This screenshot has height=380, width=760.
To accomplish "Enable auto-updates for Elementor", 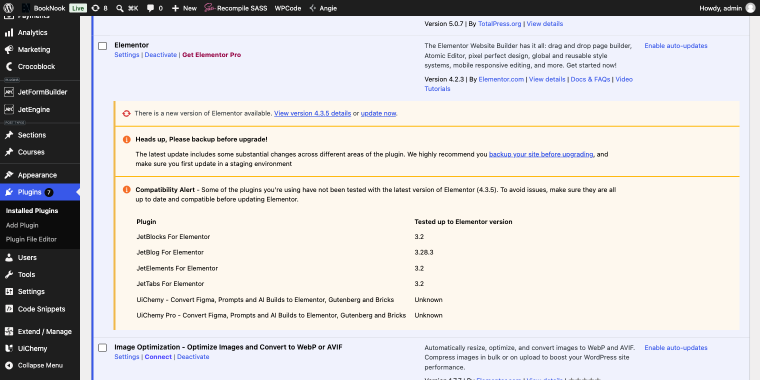I will coord(676,46).
